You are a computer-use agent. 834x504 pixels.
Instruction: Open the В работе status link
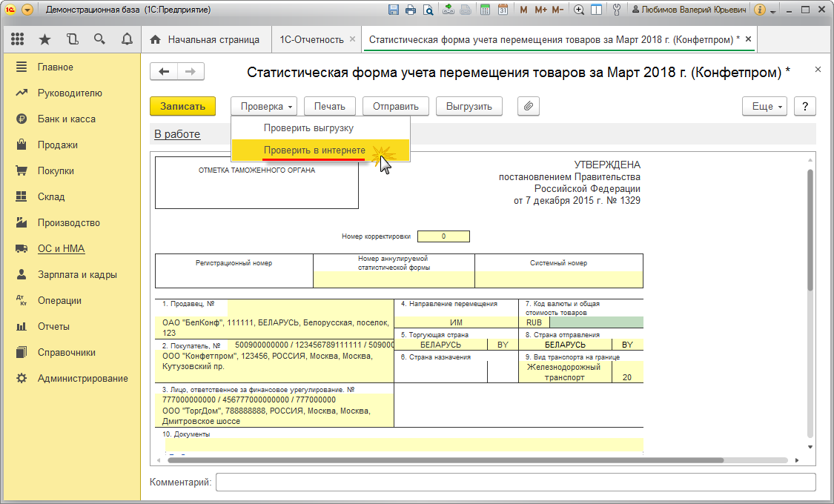[177, 134]
